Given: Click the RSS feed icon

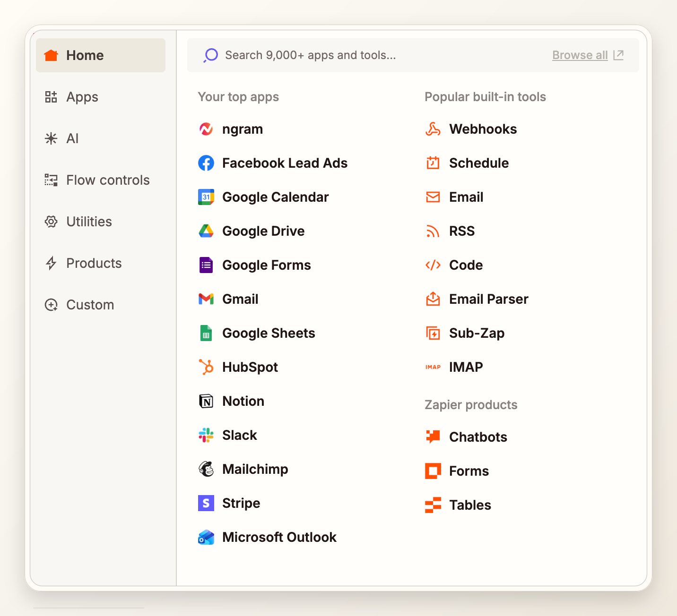Looking at the screenshot, I should coord(433,231).
